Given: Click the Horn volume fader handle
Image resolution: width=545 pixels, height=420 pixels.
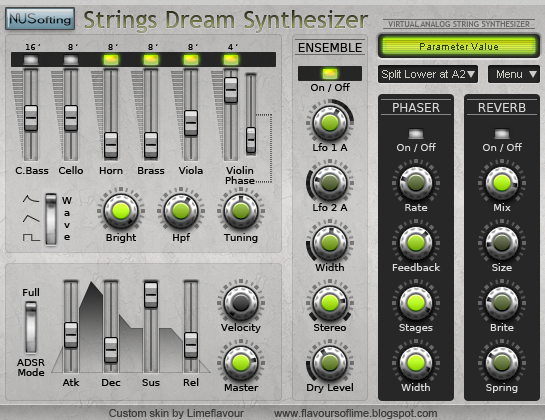Looking at the screenshot, I should [x=111, y=145].
